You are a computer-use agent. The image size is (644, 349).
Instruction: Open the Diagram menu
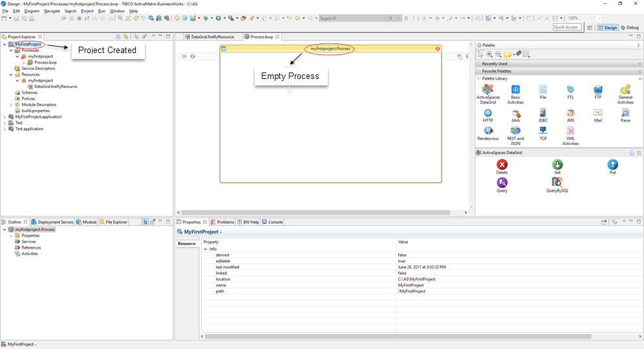(32, 11)
